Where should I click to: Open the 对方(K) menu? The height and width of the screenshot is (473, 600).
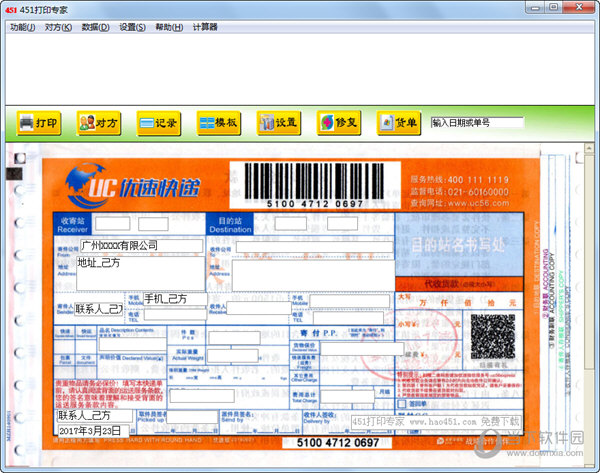(58, 27)
